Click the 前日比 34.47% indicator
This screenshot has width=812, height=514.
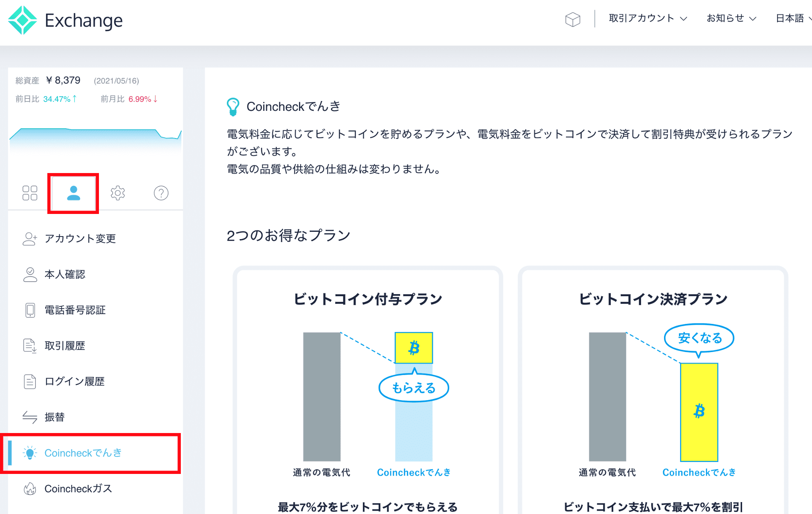point(46,99)
